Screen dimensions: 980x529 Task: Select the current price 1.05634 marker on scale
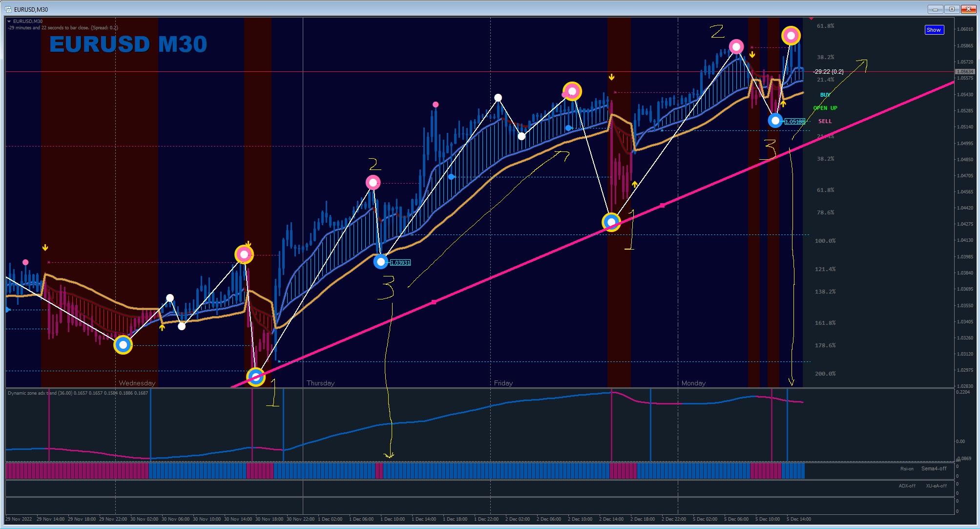(x=964, y=72)
